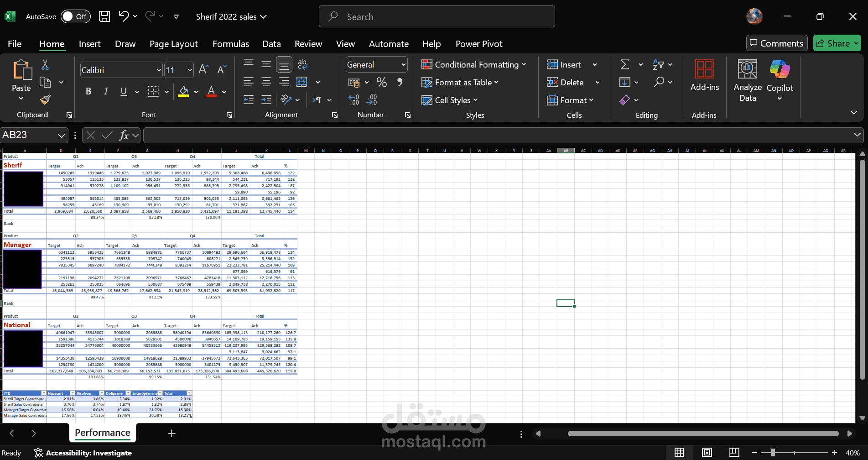Apply yellow fill color

pos(183,91)
